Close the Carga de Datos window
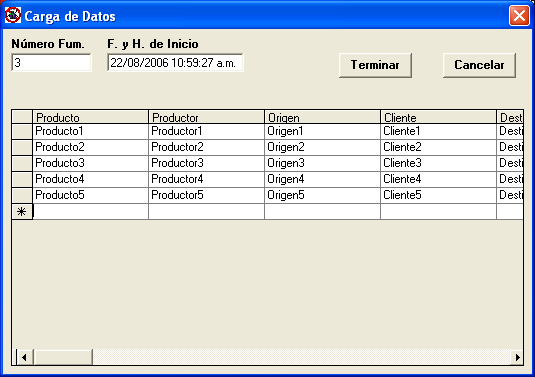Viewport: 535px width, 377px height. 519,15
